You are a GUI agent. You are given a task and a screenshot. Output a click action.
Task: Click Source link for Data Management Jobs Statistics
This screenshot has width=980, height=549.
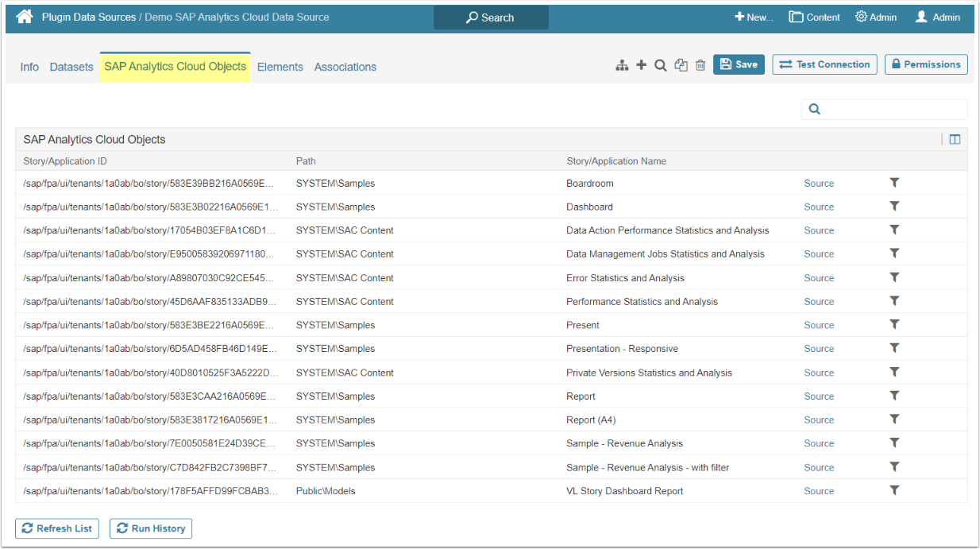pyautogui.click(x=819, y=254)
